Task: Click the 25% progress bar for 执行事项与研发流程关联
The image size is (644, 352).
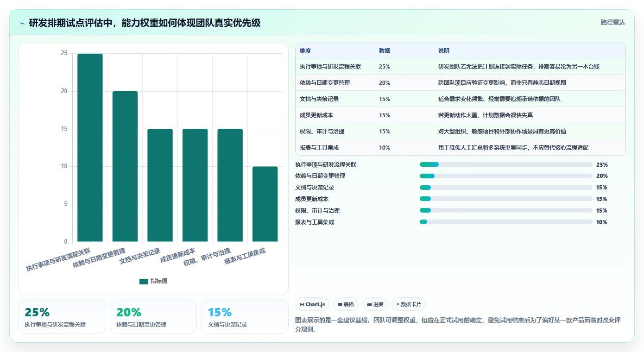Action: click(506, 164)
